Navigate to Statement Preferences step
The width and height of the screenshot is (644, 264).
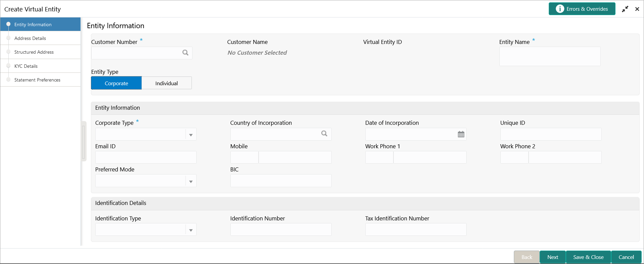[37, 80]
